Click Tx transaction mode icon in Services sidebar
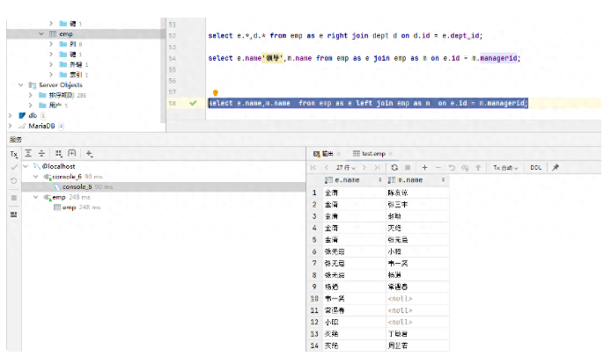This screenshot has height=364, width=611. (13, 154)
